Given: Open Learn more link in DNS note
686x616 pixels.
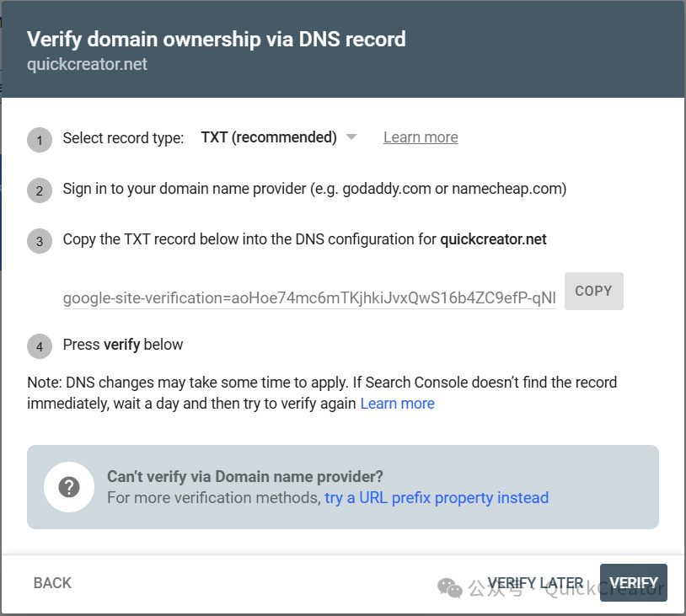Looking at the screenshot, I should 397,404.
